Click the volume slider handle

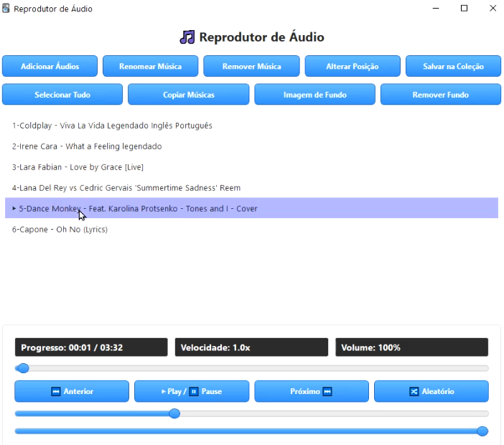(x=482, y=431)
